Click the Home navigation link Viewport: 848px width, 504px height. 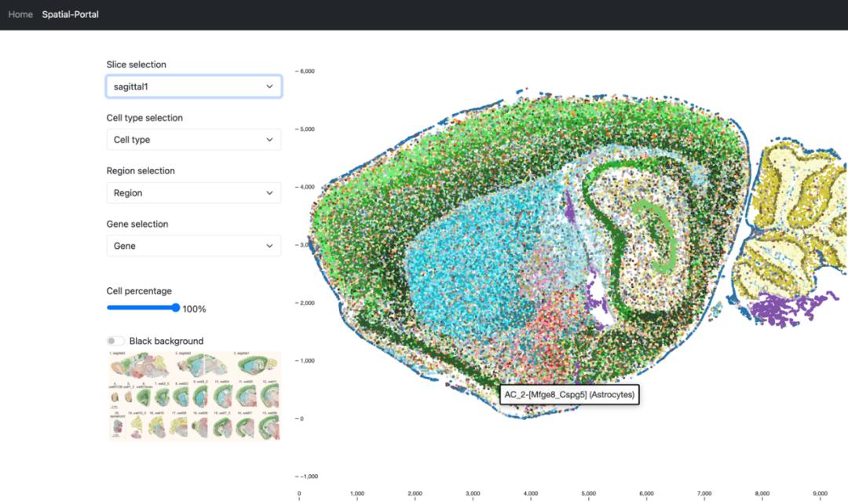tap(20, 14)
